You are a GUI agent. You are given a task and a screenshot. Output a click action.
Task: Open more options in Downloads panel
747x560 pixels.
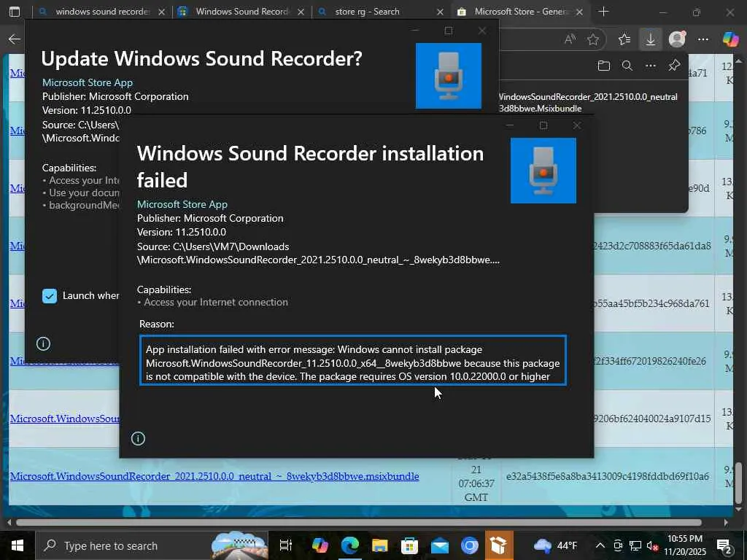(650, 66)
